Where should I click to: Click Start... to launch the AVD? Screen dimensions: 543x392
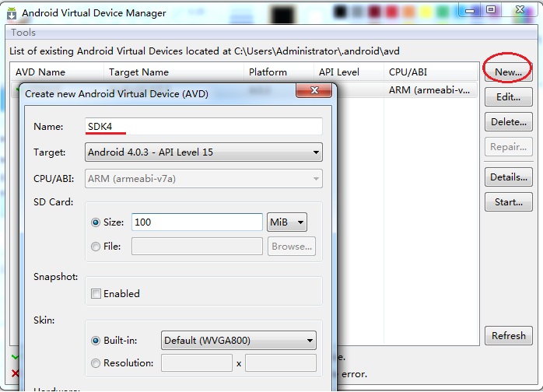pyautogui.click(x=508, y=202)
